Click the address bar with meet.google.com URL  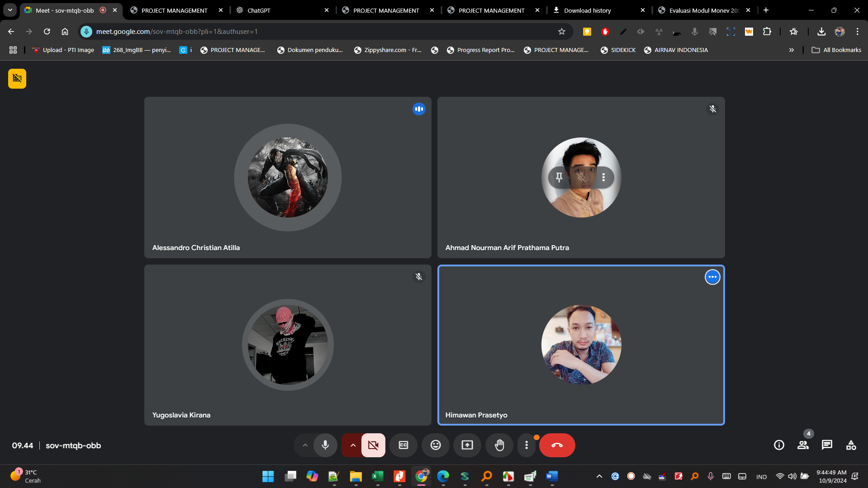click(317, 31)
